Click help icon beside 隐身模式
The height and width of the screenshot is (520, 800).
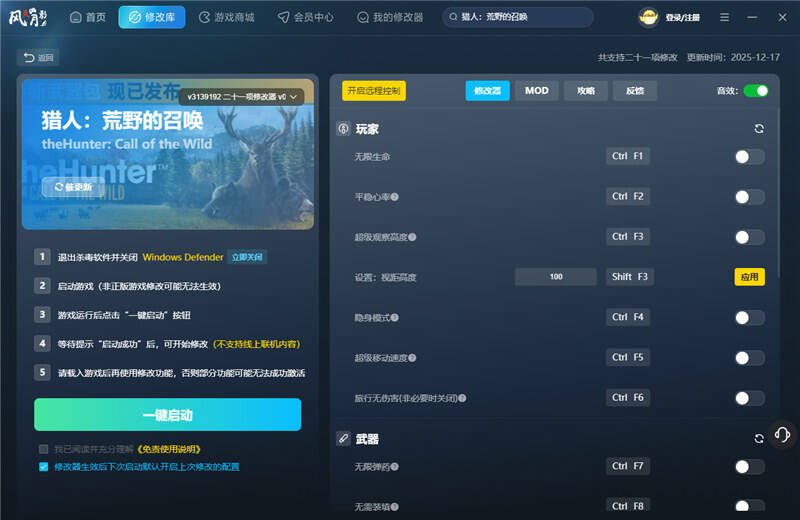pyautogui.click(x=394, y=317)
